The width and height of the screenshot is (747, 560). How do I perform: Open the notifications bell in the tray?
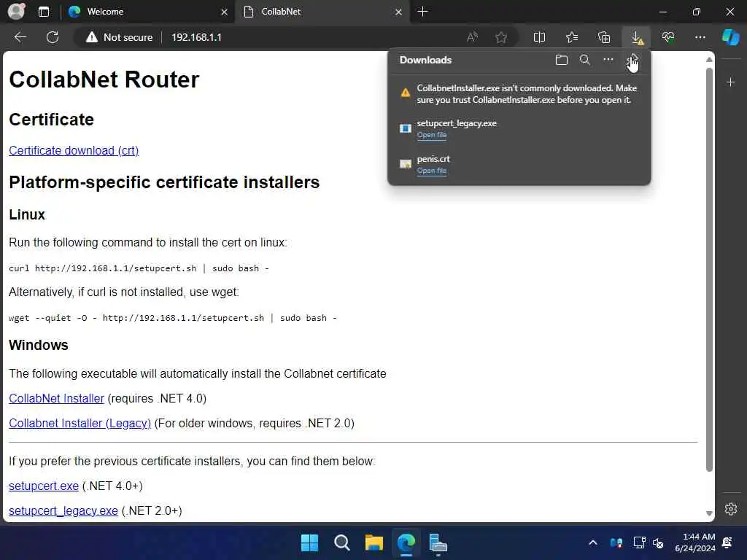pos(727,542)
